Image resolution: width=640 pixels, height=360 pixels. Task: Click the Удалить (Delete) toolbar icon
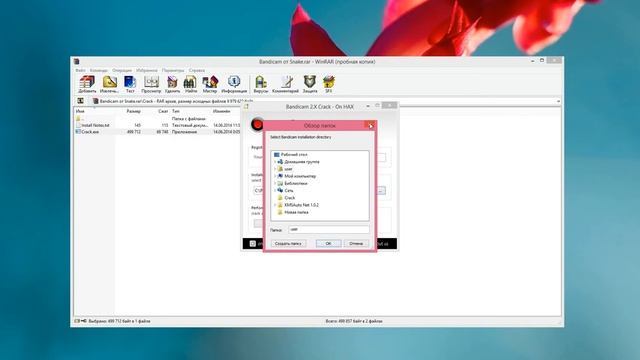(x=172, y=84)
